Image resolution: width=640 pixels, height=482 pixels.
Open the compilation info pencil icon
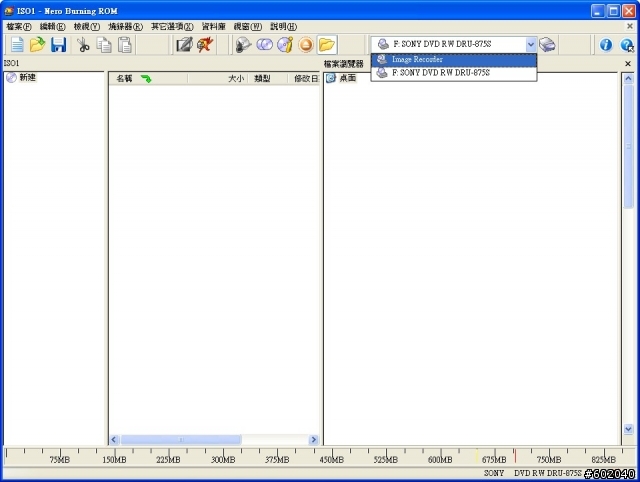[184, 44]
